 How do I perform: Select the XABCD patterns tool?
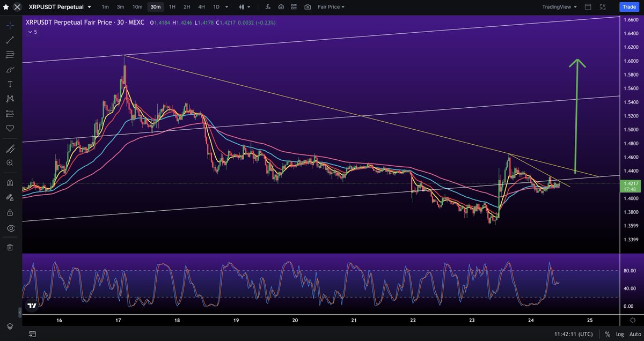tap(10, 99)
